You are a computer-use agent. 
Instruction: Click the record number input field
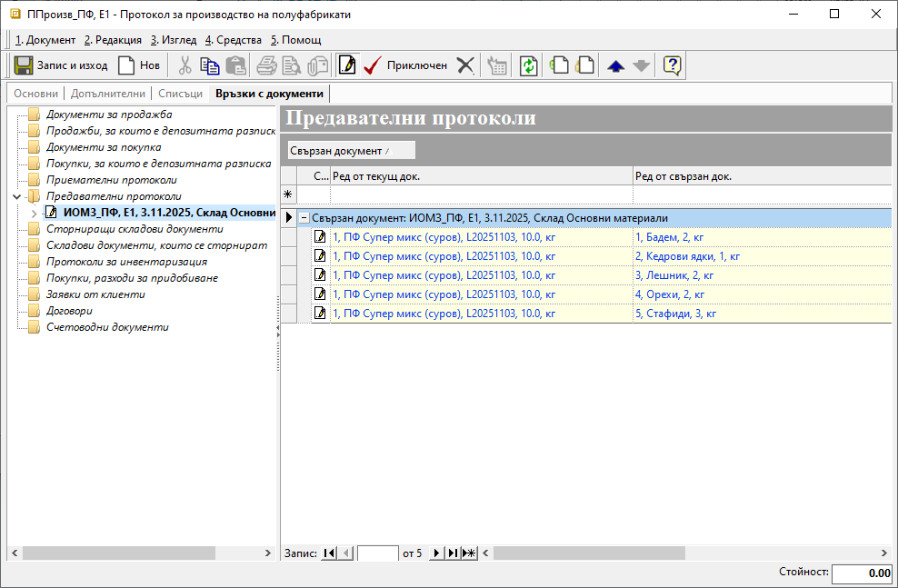coord(377,553)
